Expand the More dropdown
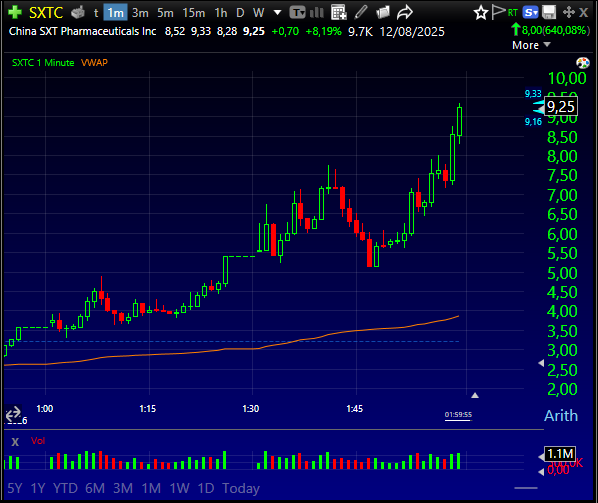This screenshot has height=503, width=598. click(x=531, y=45)
